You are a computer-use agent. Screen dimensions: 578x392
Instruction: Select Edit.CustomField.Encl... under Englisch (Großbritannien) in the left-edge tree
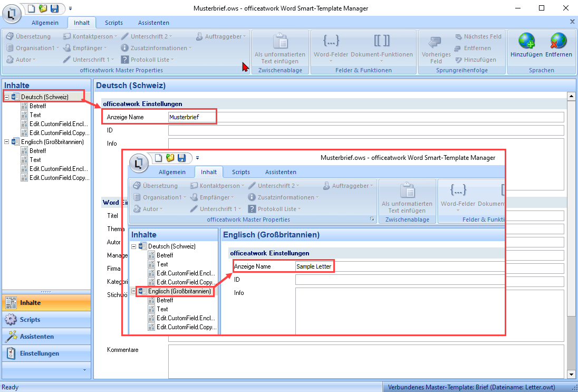point(59,168)
